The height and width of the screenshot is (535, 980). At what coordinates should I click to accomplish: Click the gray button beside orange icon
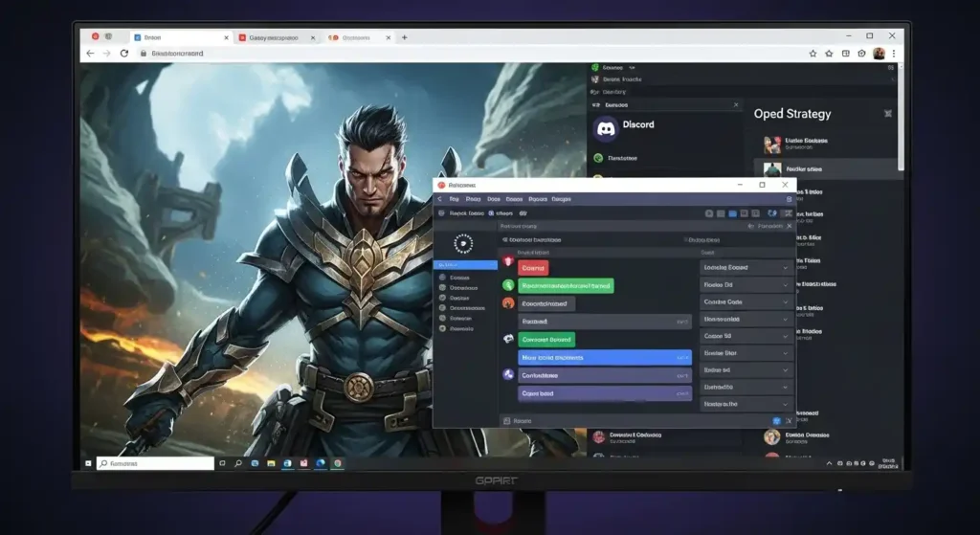(x=546, y=303)
